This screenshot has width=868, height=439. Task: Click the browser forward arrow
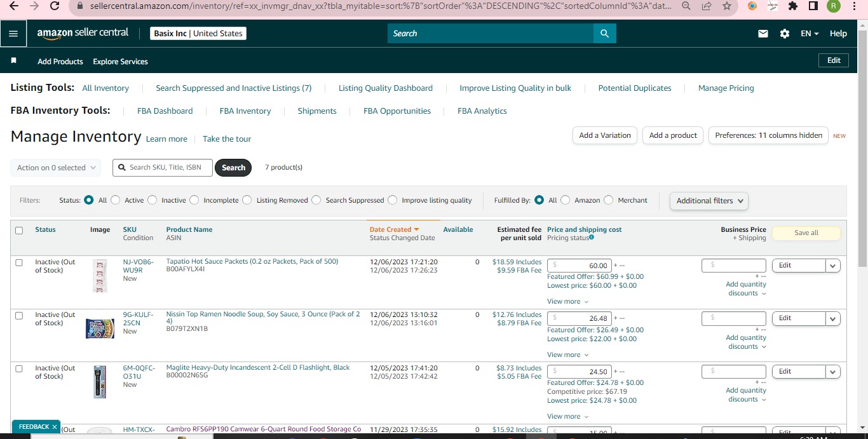(34, 6)
